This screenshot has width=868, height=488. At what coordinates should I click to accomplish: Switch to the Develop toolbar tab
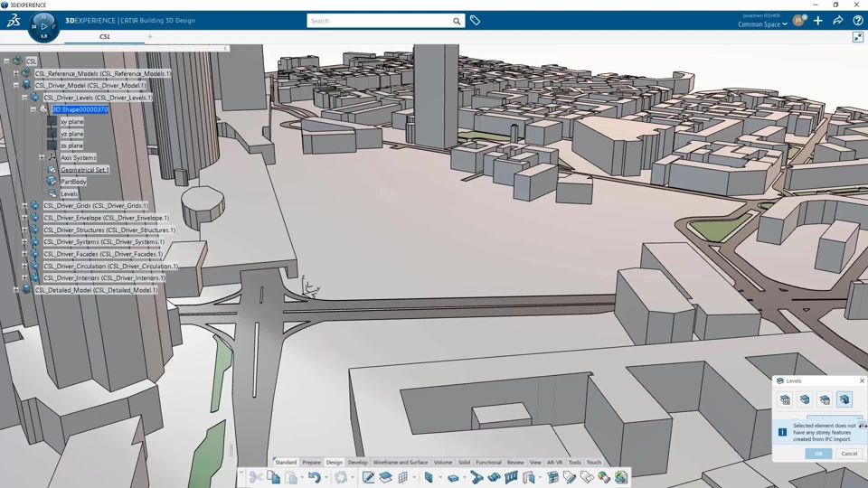pos(358,462)
